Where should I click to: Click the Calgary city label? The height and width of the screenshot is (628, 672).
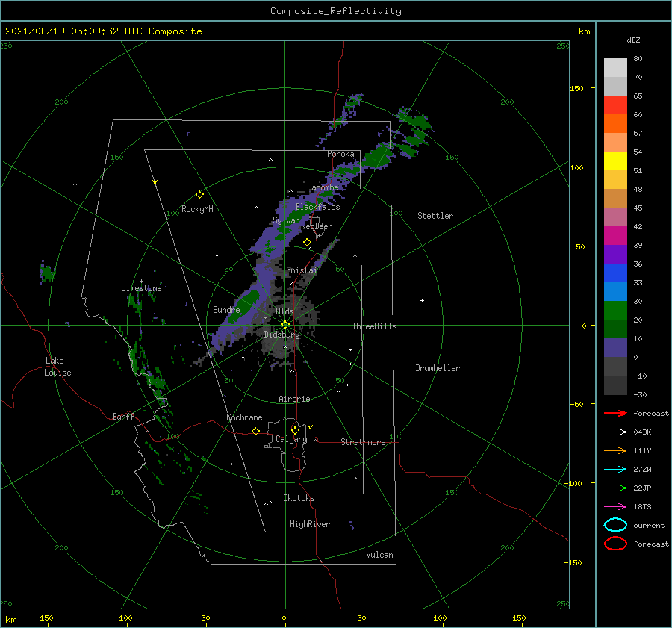(x=291, y=439)
